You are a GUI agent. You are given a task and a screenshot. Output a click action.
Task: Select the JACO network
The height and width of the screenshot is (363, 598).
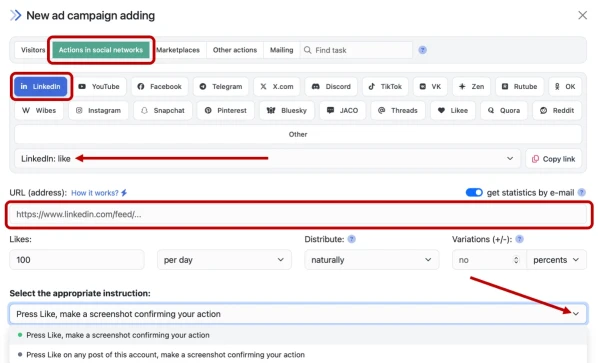(342, 111)
